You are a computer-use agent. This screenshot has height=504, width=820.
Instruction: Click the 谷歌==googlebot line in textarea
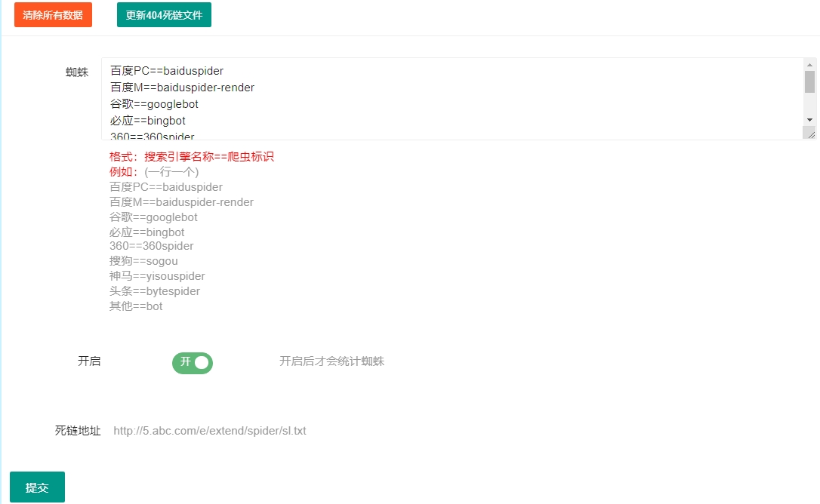tap(154, 104)
